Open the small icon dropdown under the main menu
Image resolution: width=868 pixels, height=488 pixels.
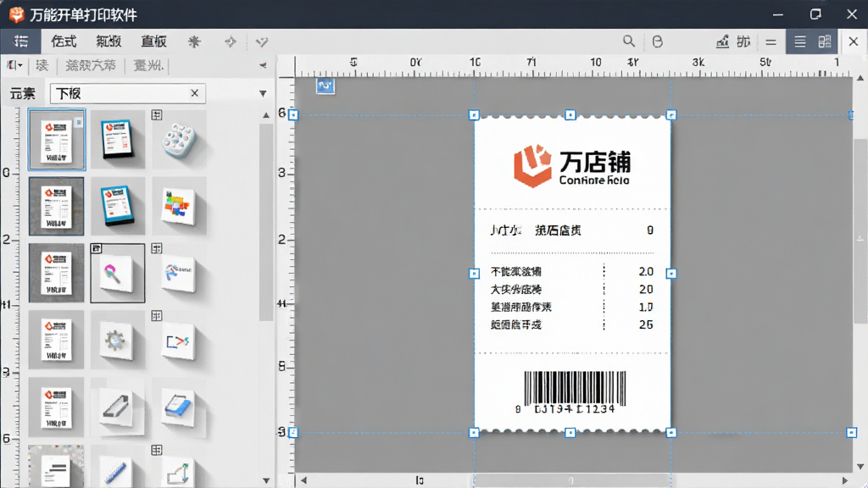(x=14, y=65)
